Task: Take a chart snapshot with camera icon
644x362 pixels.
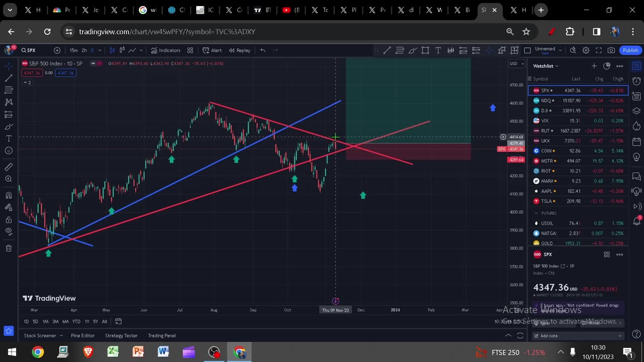Action: point(611,50)
